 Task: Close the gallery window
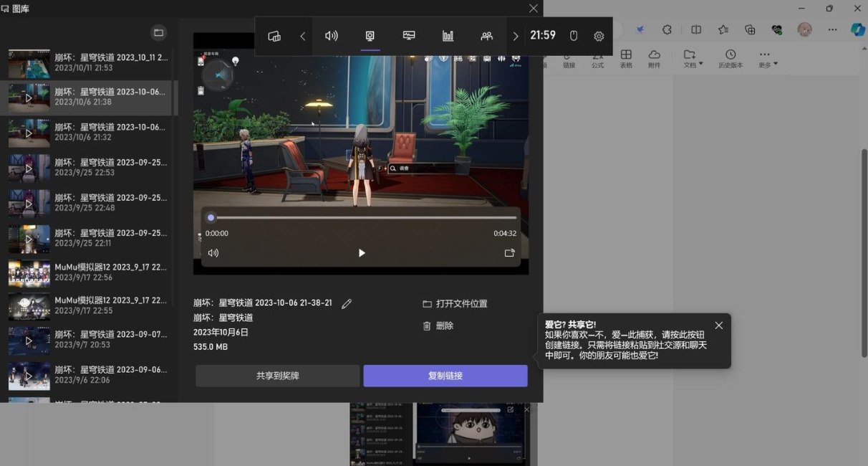coord(533,9)
